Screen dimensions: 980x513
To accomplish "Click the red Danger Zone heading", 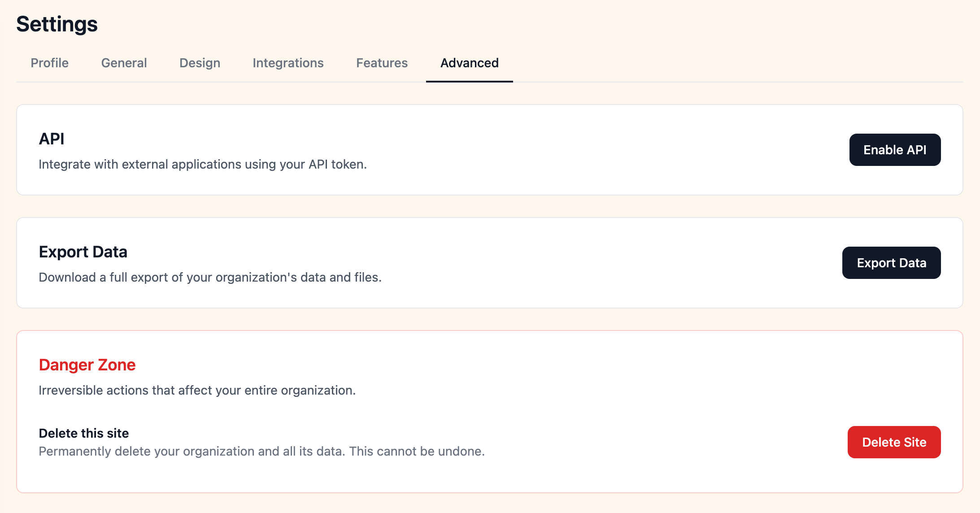I will (87, 365).
